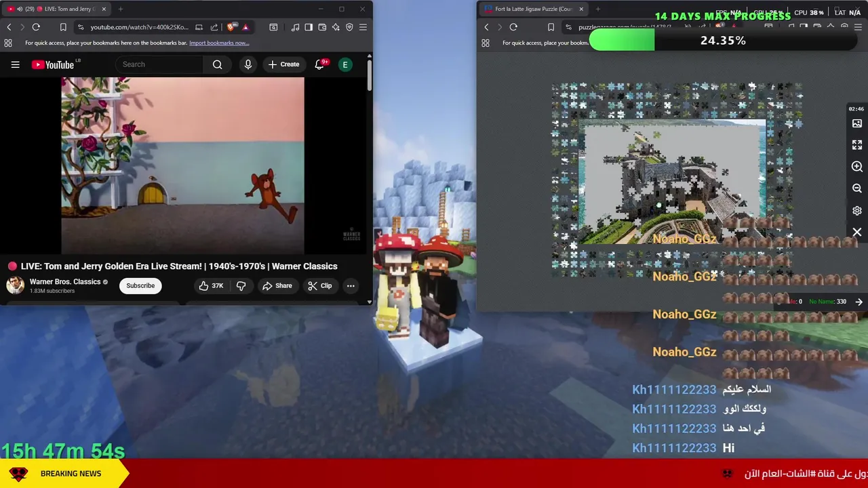
Task: Open the Brave playlist music note icon
Action: click(295, 27)
